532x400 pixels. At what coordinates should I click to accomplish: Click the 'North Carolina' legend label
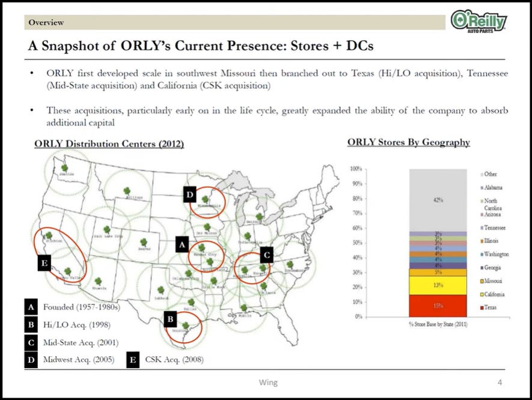click(493, 204)
